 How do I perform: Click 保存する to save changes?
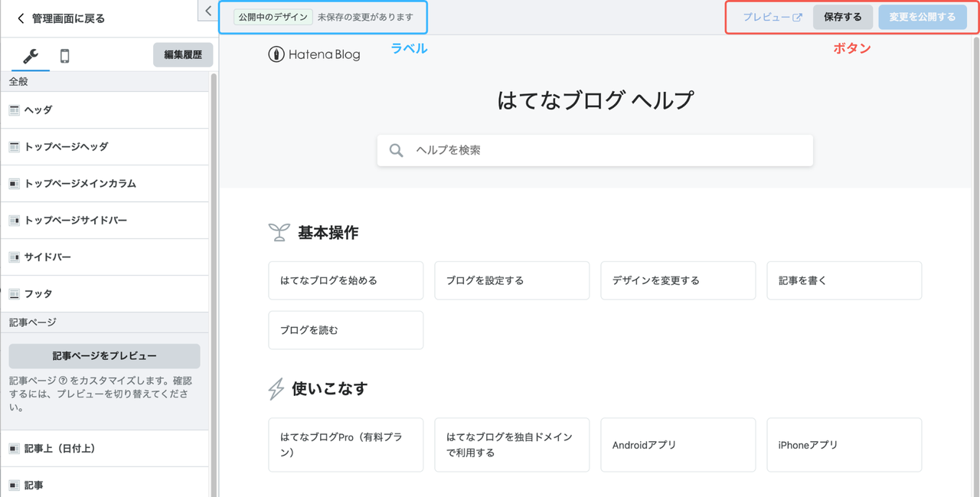pos(843,17)
